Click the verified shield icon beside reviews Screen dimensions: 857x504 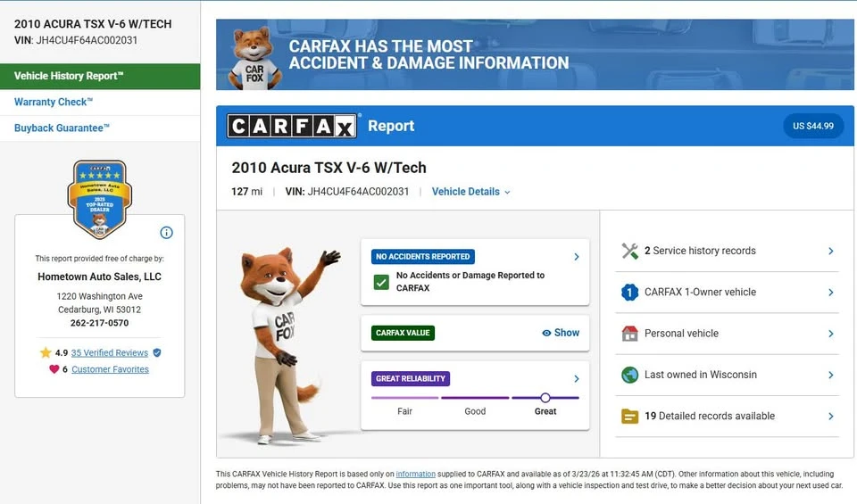pyautogui.click(x=157, y=352)
